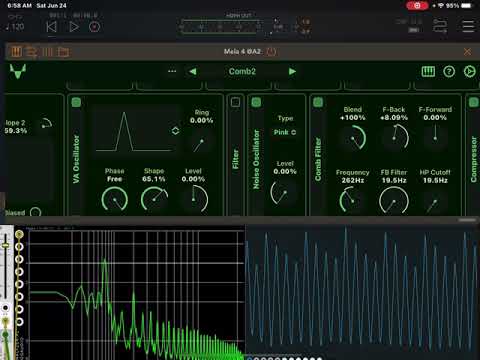Arm the record button in the transport
480x360 pixels.
(94, 27)
